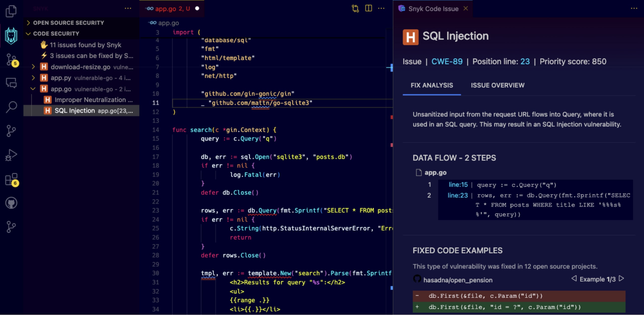The height and width of the screenshot is (315, 644).
Task: Open the Explorer files icon
Action: pyautogui.click(x=11, y=11)
